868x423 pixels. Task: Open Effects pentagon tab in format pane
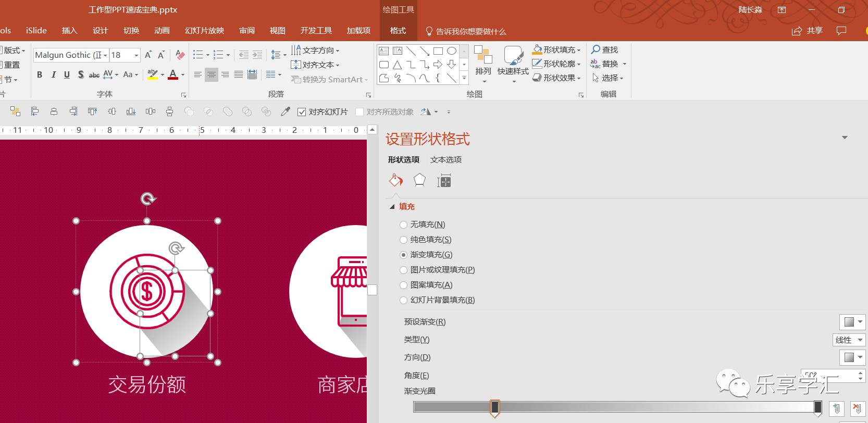pyautogui.click(x=419, y=181)
